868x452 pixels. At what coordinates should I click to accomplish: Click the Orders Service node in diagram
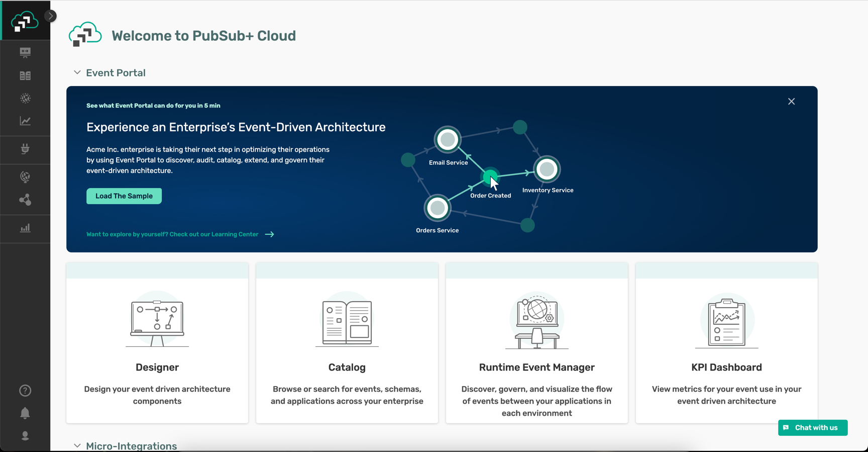click(x=438, y=208)
